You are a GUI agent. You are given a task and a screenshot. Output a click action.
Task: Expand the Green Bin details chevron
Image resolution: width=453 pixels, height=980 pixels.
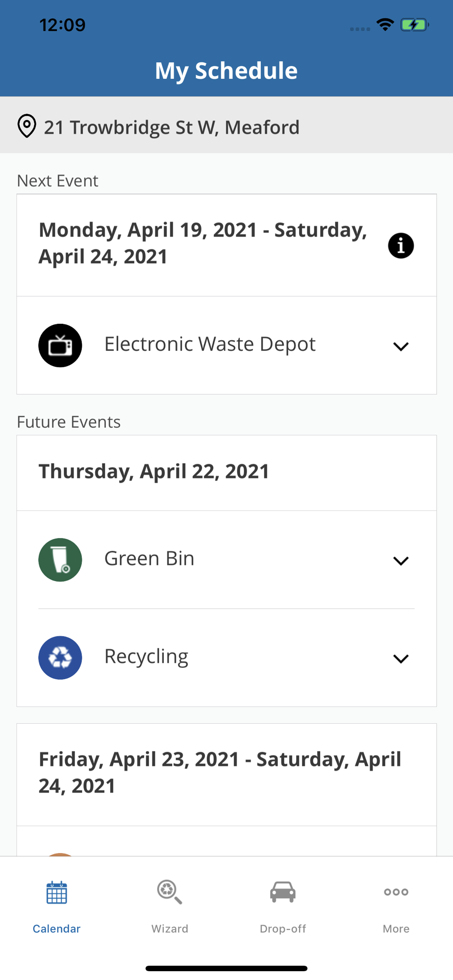pyautogui.click(x=401, y=561)
